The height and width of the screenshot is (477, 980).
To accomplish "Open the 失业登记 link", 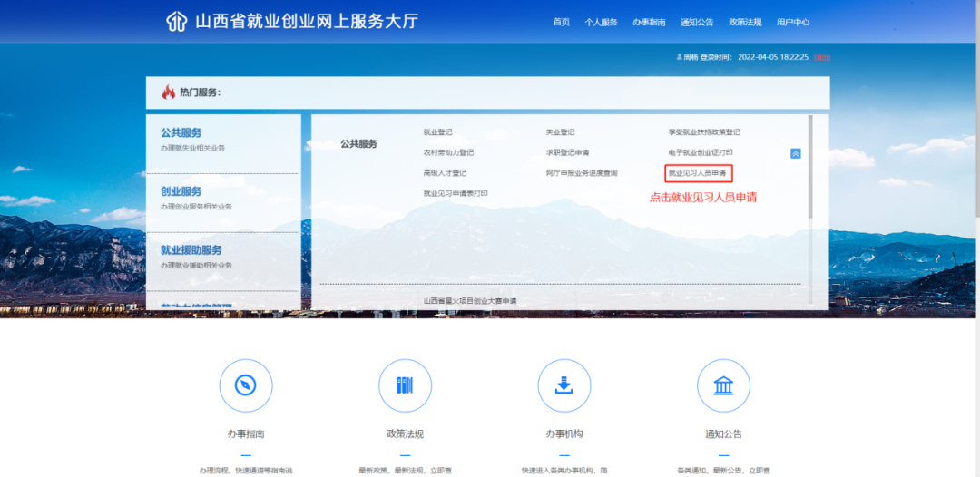I will coord(560,132).
